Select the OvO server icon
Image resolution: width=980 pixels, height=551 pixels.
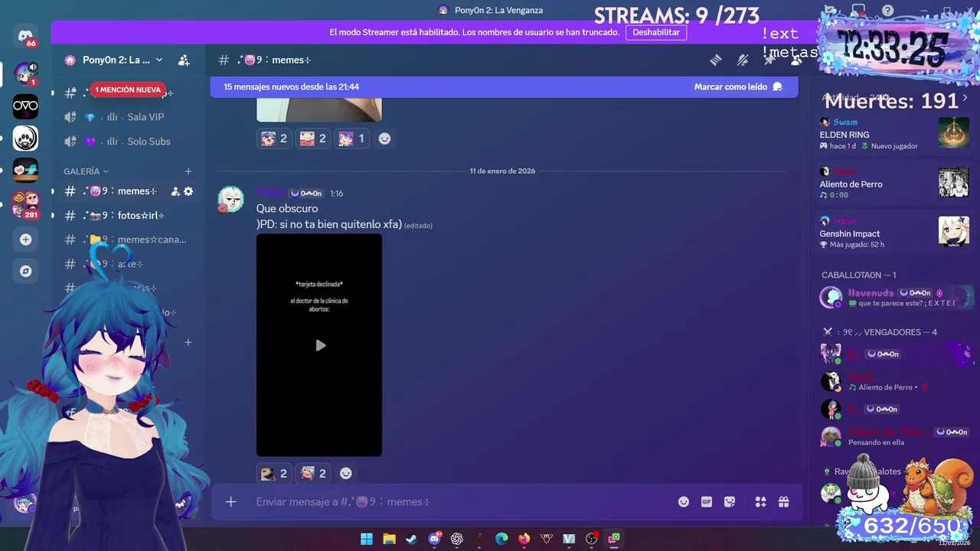(25, 106)
